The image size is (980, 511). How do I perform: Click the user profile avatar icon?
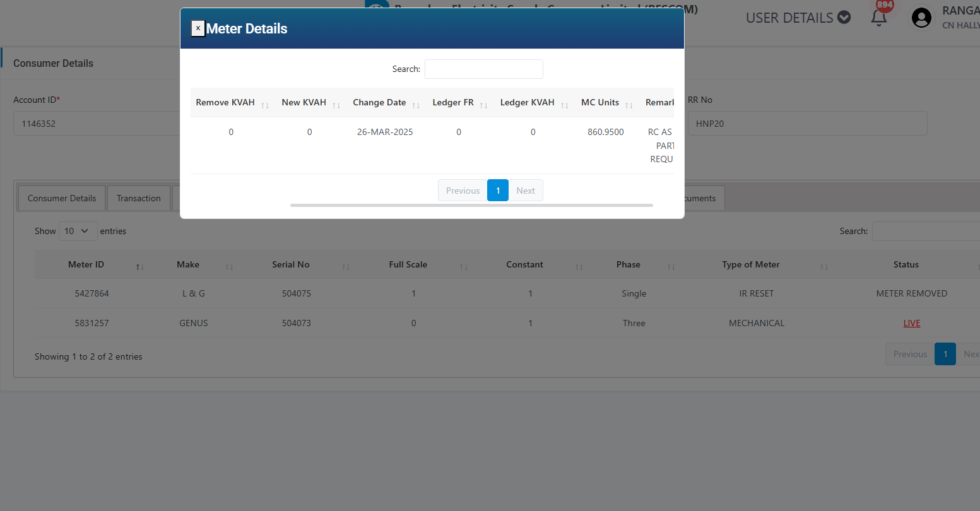[x=922, y=18]
